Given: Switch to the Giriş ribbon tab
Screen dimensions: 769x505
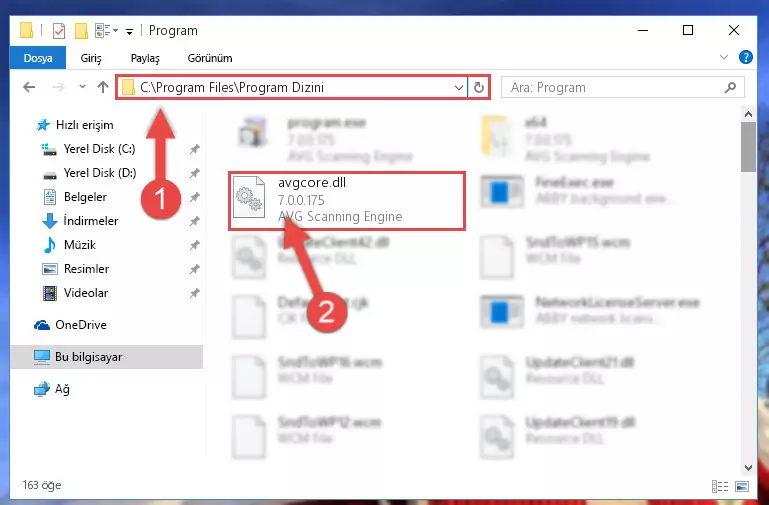Looking at the screenshot, I should tap(91, 58).
